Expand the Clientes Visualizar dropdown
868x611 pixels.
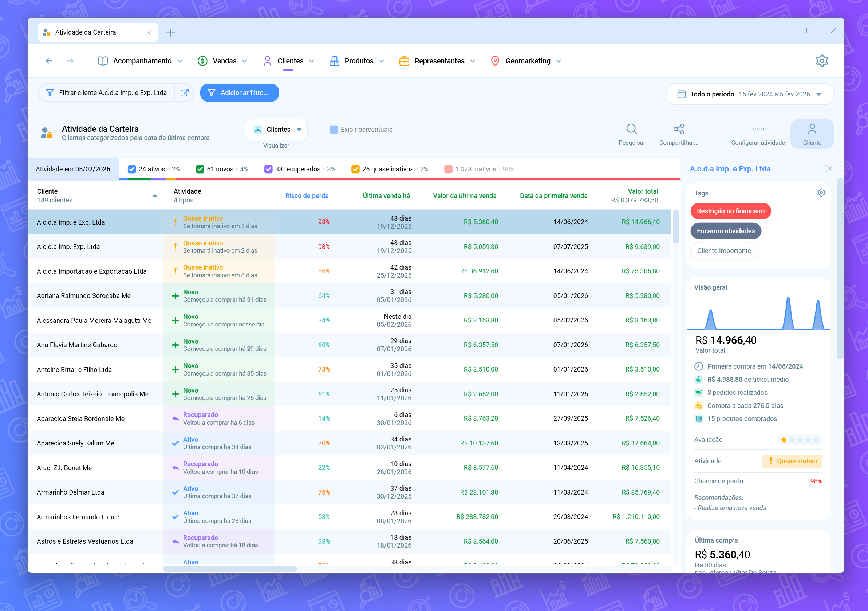276,130
